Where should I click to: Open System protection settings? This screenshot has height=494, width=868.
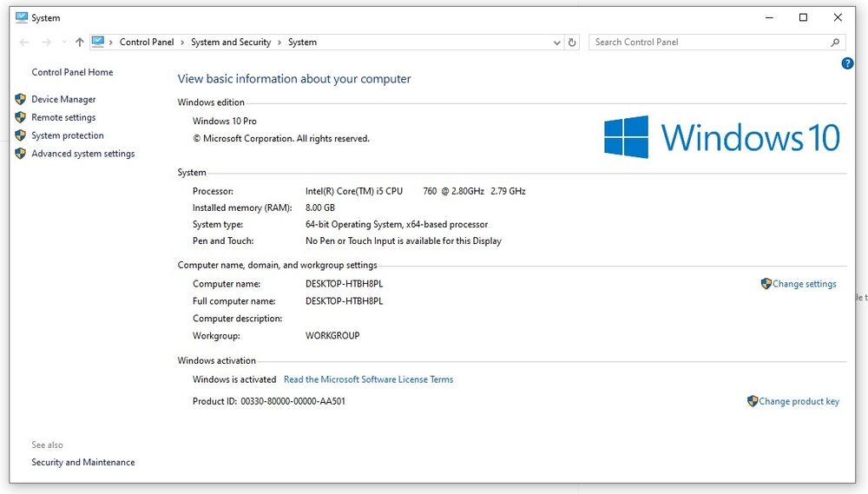tap(67, 135)
